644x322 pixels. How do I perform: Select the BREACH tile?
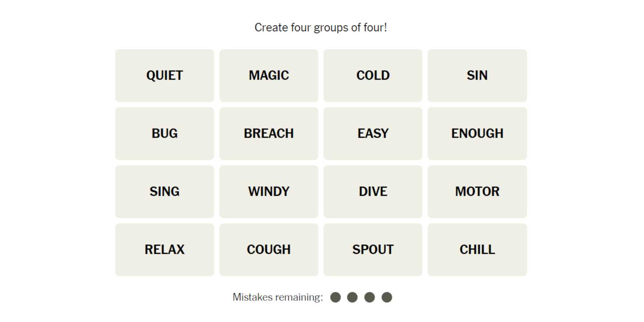pyautogui.click(x=269, y=133)
